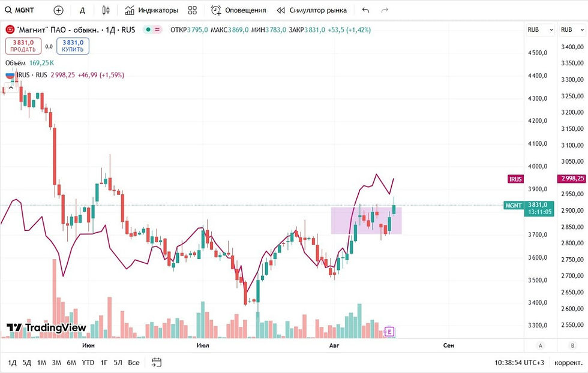
Task: Create alert via Оповещения
Action: point(239,10)
